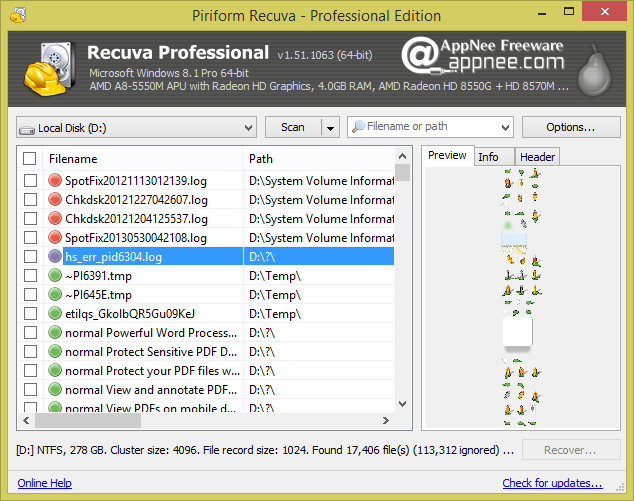This screenshot has height=501, width=634.
Task: Check the box for SpotFix20130530042108.log
Action: coord(30,237)
